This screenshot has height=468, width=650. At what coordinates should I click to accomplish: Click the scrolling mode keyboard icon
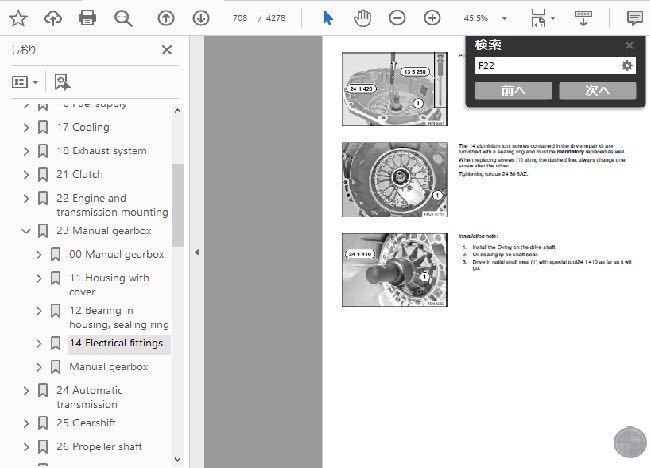pyautogui.click(x=583, y=18)
